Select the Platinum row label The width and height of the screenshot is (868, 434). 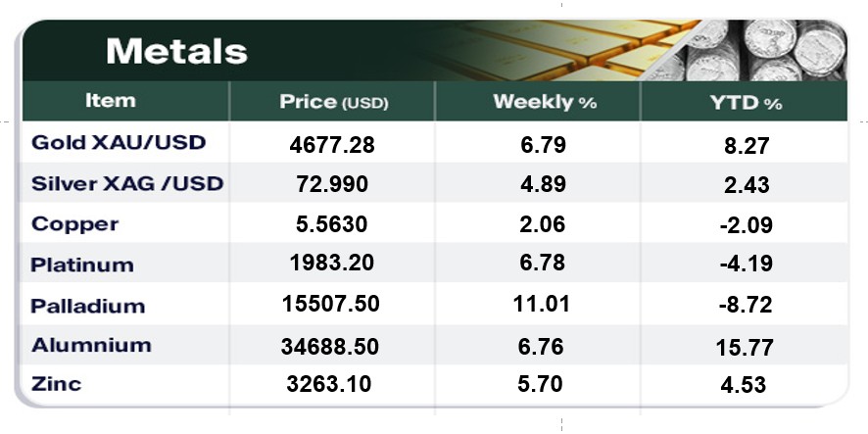point(81,265)
